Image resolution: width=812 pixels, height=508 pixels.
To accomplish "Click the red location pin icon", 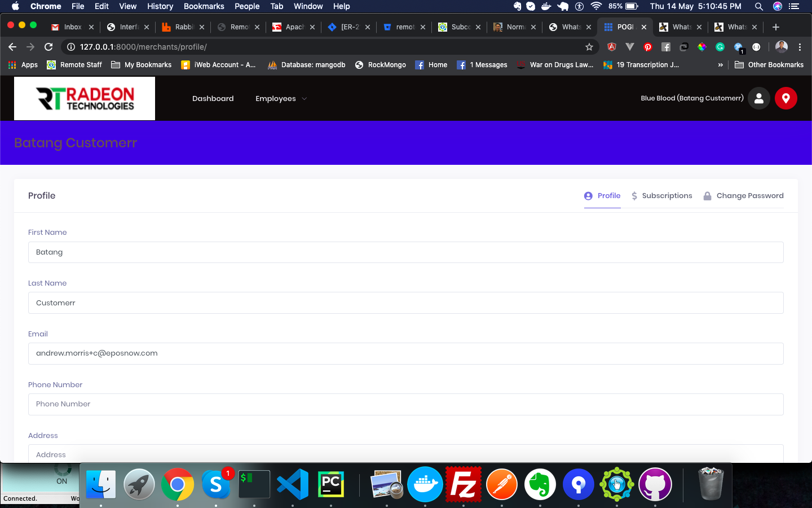I will [x=785, y=98].
